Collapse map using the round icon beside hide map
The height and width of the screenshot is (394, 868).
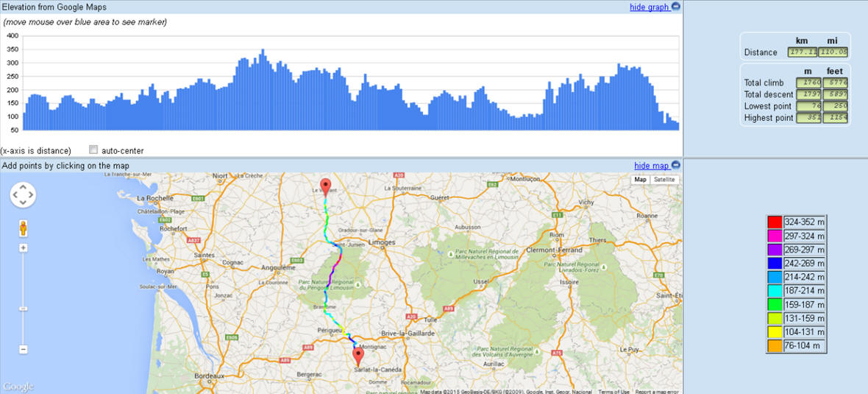click(x=676, y=165)
